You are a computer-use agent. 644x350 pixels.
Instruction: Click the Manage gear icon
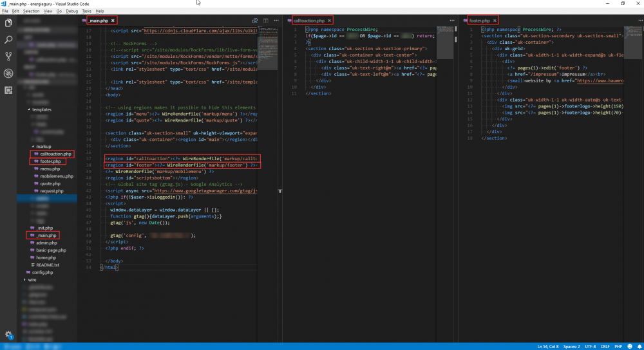[8, 335]
